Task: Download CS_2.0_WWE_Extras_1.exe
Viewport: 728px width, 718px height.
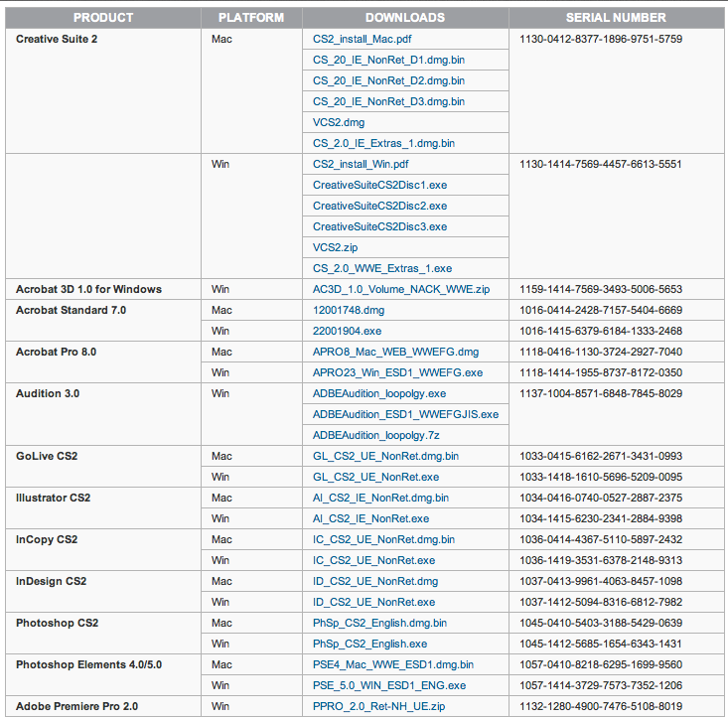Action: click(x=382, y=269)
